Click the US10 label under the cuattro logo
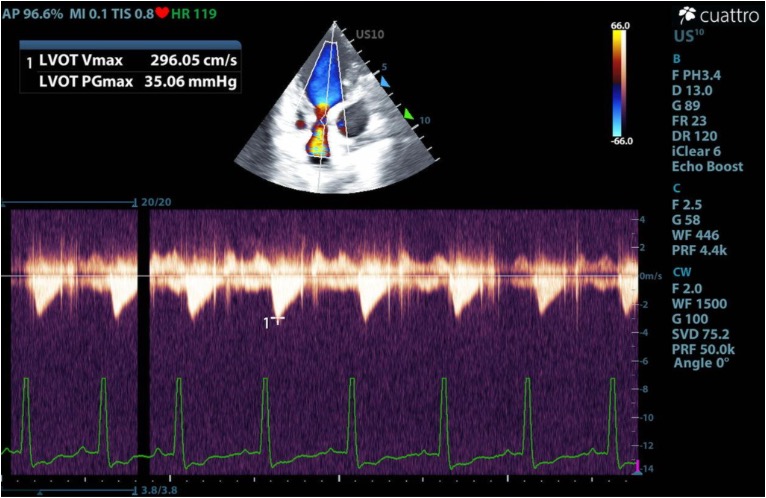 689,36
